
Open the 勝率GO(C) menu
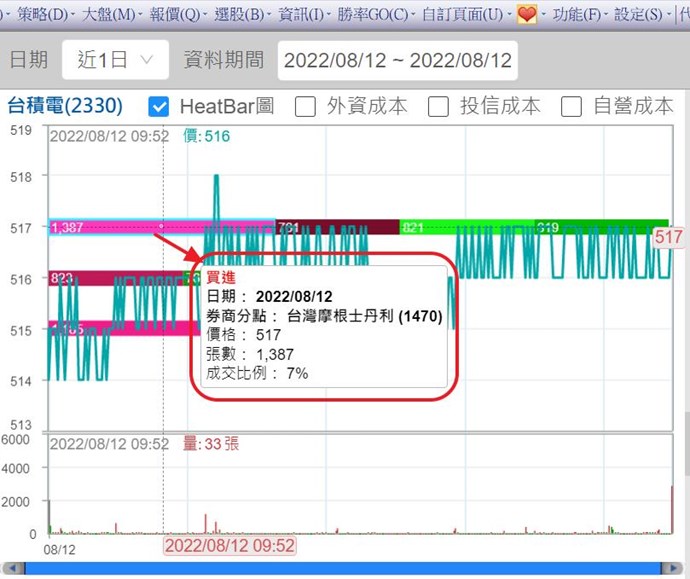[x=373, y=14]
